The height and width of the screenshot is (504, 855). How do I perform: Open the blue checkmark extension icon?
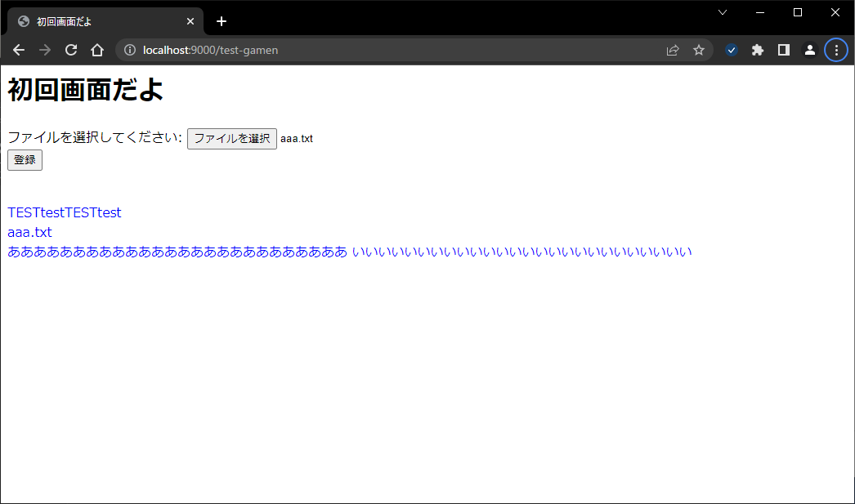point(732,50)
